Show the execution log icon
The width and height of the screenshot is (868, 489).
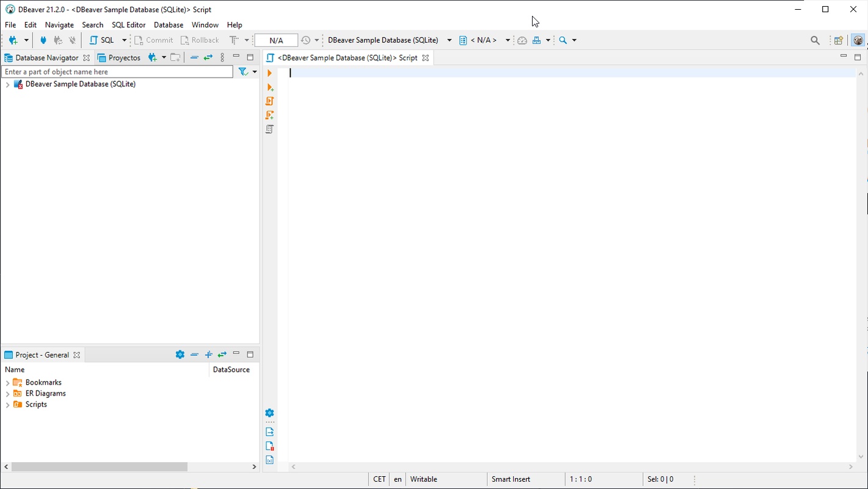click(269, 446)
